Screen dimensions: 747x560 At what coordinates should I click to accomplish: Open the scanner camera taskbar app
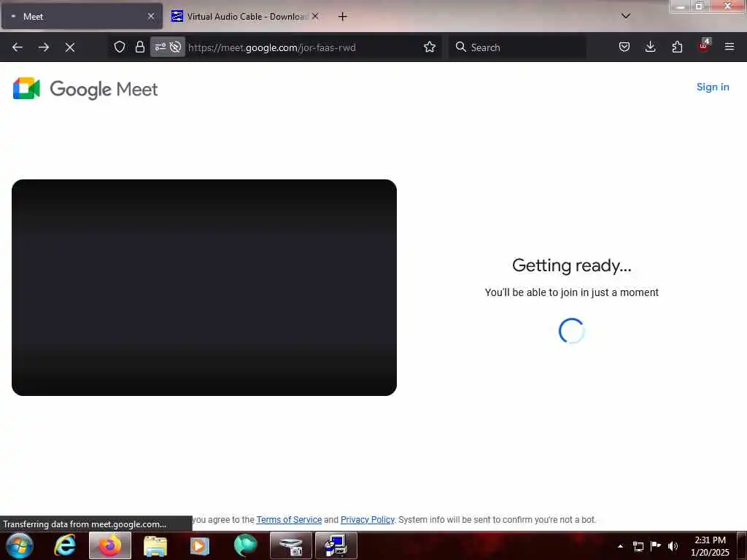290,545
